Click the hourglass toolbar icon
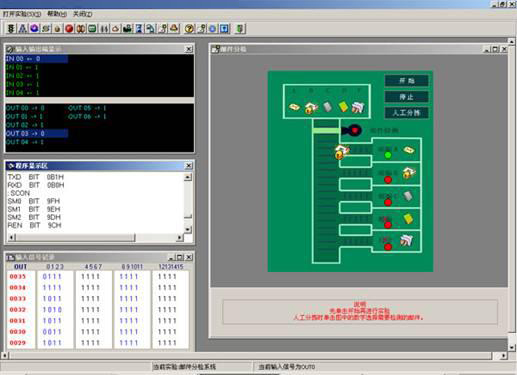Screen dimensions: 517x375 [x=139, y=29]
